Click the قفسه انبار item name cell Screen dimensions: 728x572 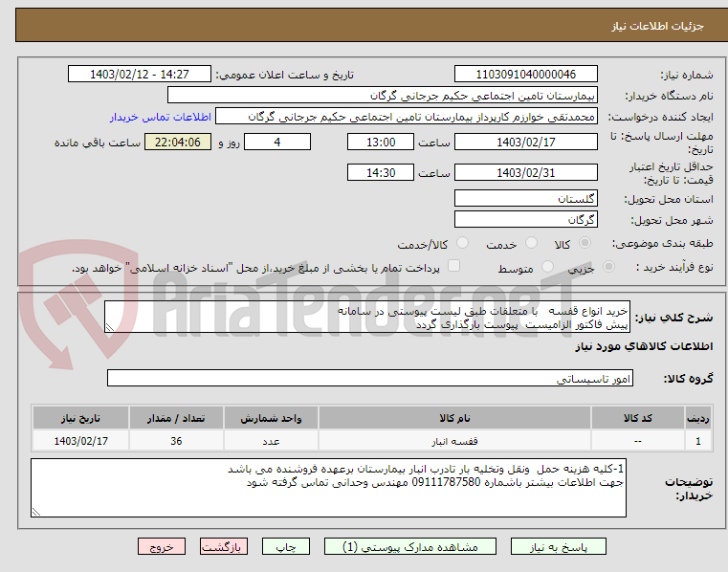[x=454, y=441]
